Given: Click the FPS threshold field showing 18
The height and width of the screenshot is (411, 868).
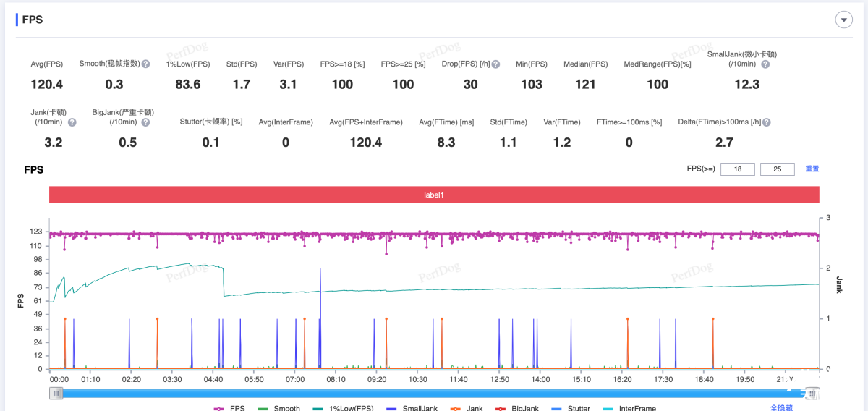Looking at the screenshot, I should [x=738, y=169].
